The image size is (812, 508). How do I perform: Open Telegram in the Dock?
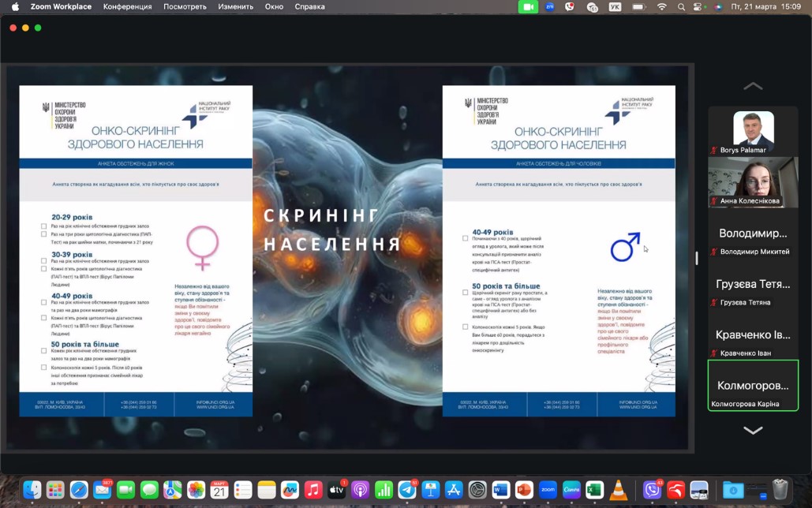(407, 489)
